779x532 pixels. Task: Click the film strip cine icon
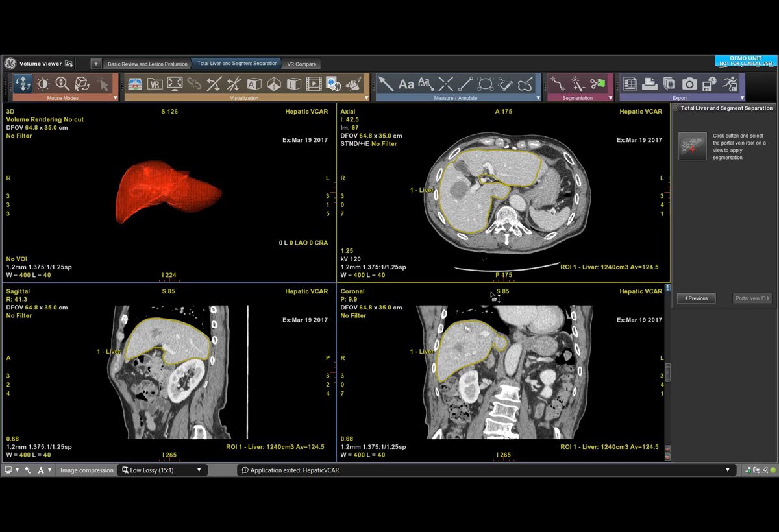pos(314,84)
